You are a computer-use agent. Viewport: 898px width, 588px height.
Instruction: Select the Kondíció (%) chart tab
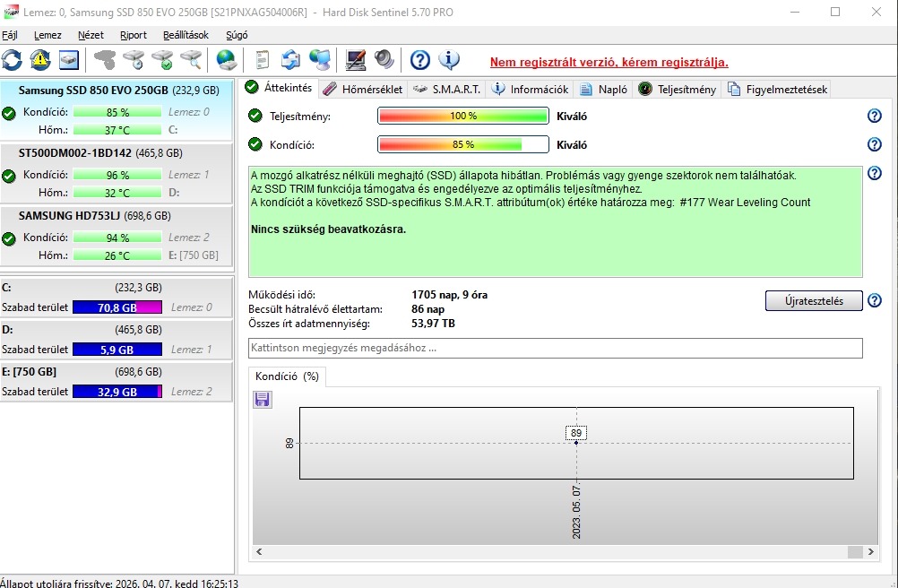tap(287, 376)
